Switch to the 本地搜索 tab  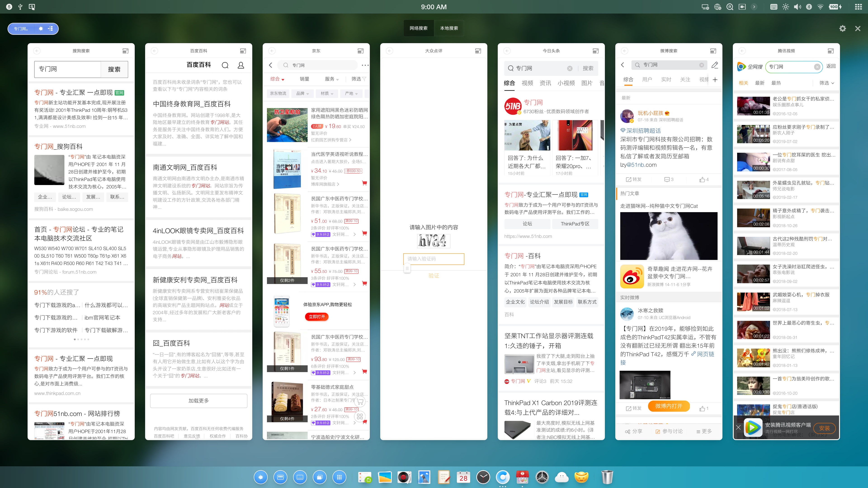pos(449,28)
